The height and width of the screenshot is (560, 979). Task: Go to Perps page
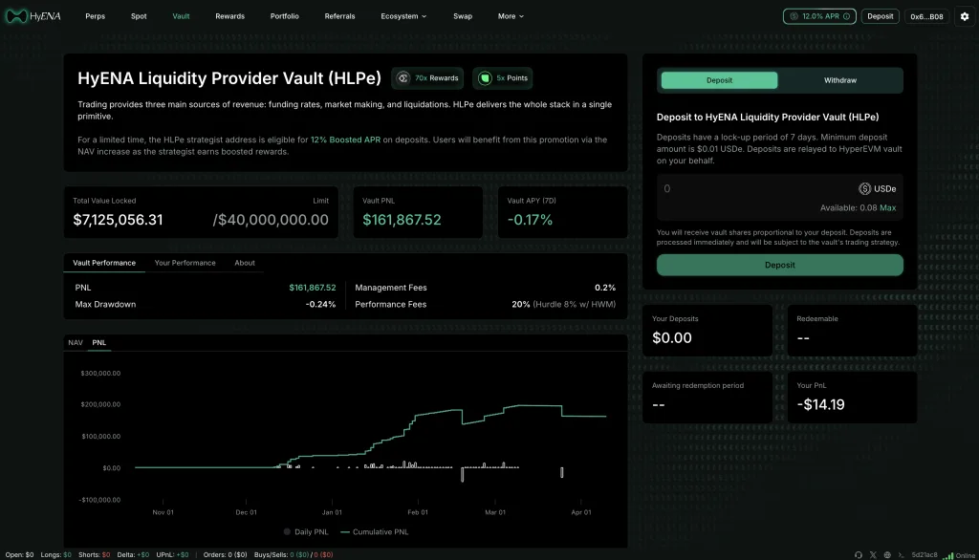tap(95, 16)
